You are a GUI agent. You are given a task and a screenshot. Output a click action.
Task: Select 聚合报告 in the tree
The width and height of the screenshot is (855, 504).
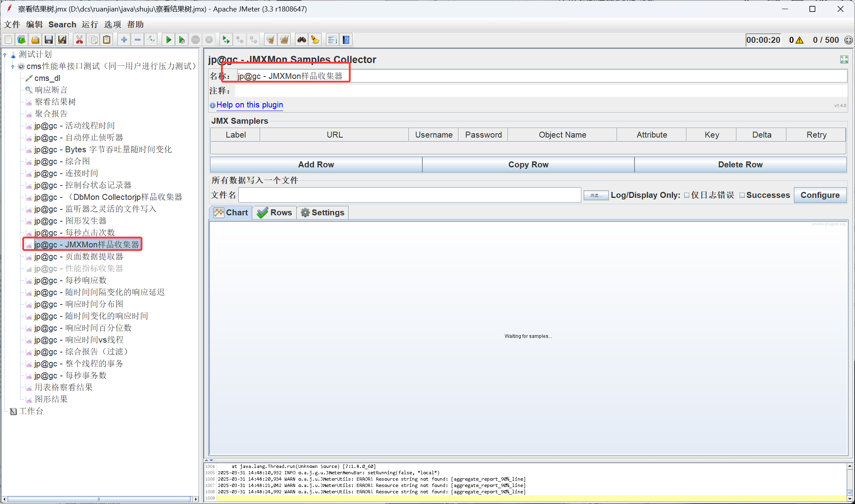click(51, 114)
